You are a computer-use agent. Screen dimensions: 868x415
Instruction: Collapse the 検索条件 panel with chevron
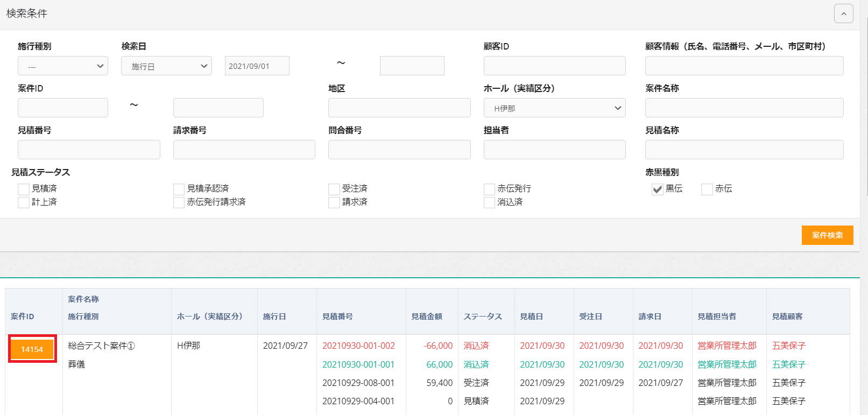coord(843,13)
